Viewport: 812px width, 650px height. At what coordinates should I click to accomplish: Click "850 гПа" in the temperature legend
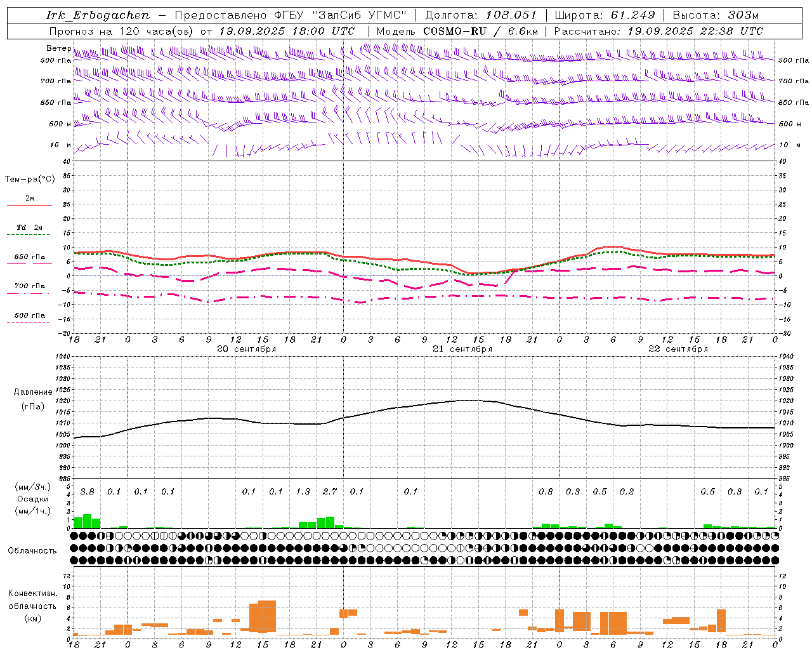(x=30, y=256)
